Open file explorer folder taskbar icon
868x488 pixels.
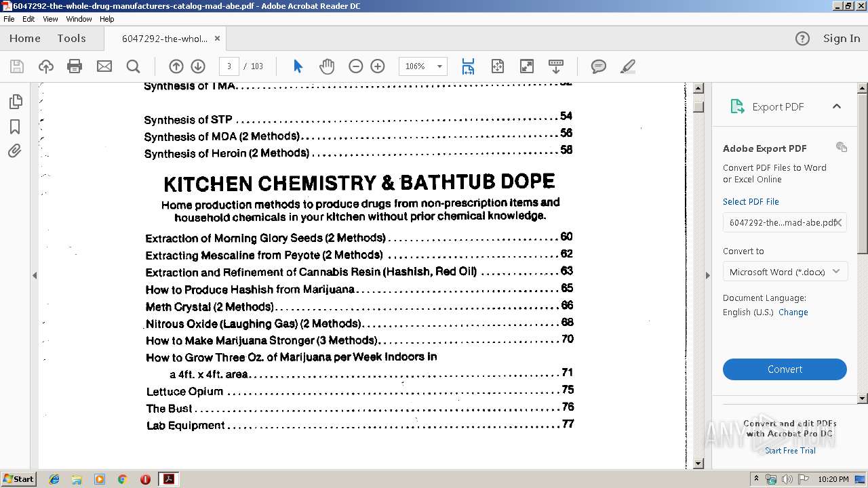(77, 479)
